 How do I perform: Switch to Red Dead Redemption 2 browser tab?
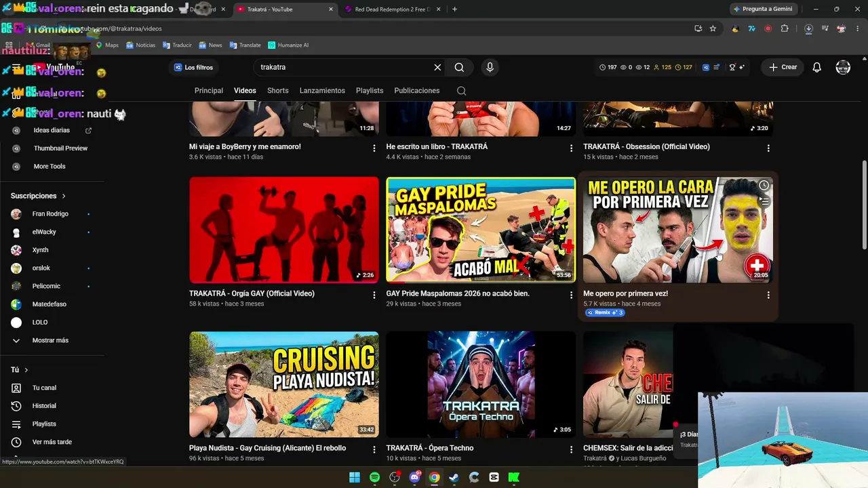pos(392,9)
